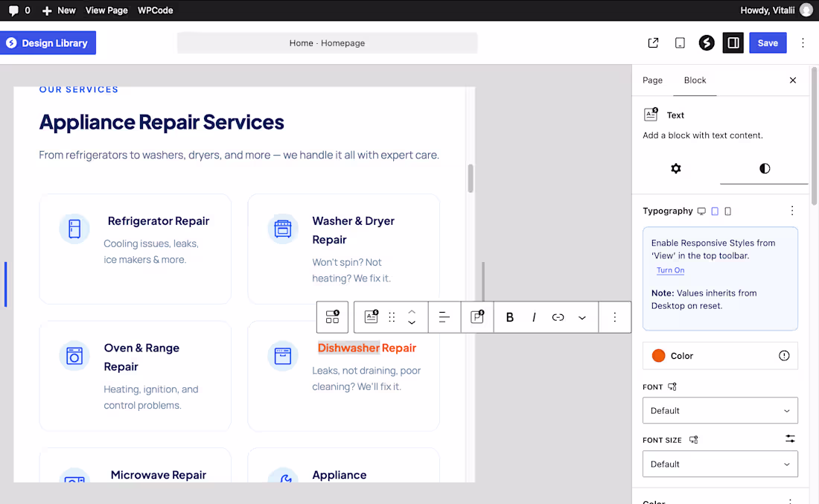Open the WPCode menu
This screenshot has width=819, height=504.
click(x=155, y=10)
